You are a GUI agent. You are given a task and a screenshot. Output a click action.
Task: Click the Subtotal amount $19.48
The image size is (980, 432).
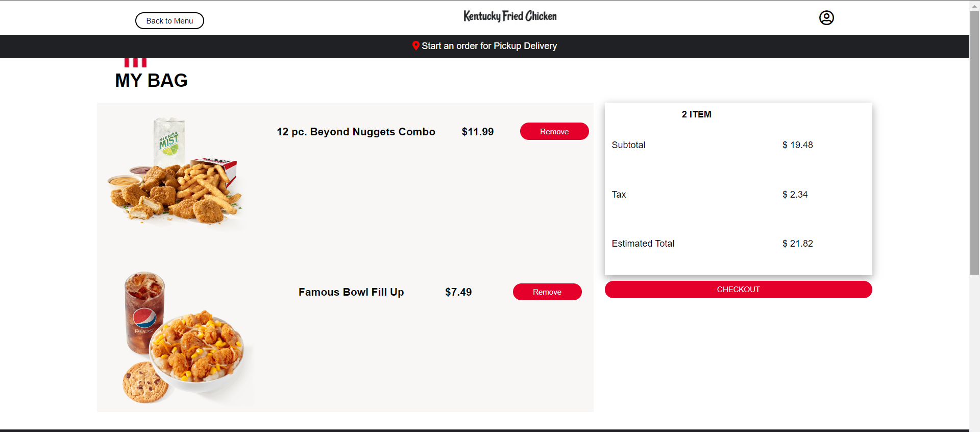[797, 145]
